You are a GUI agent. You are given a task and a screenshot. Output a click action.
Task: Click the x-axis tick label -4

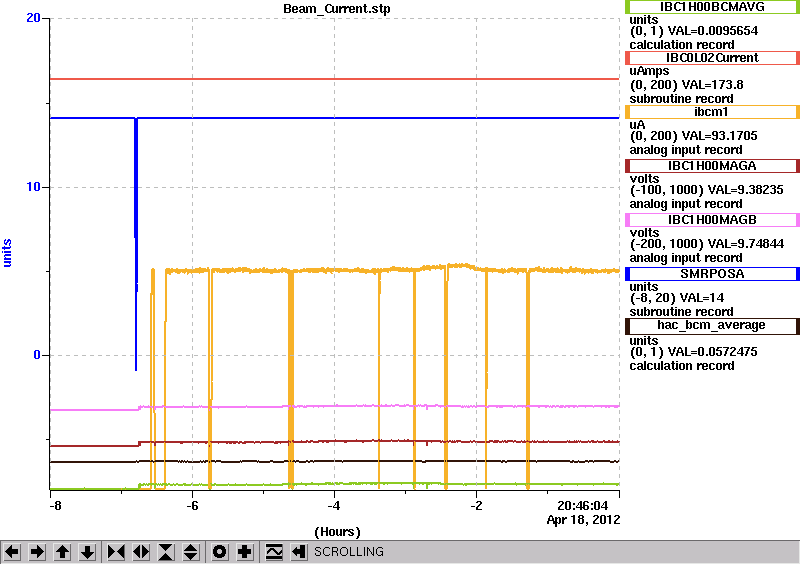[334, 506]
